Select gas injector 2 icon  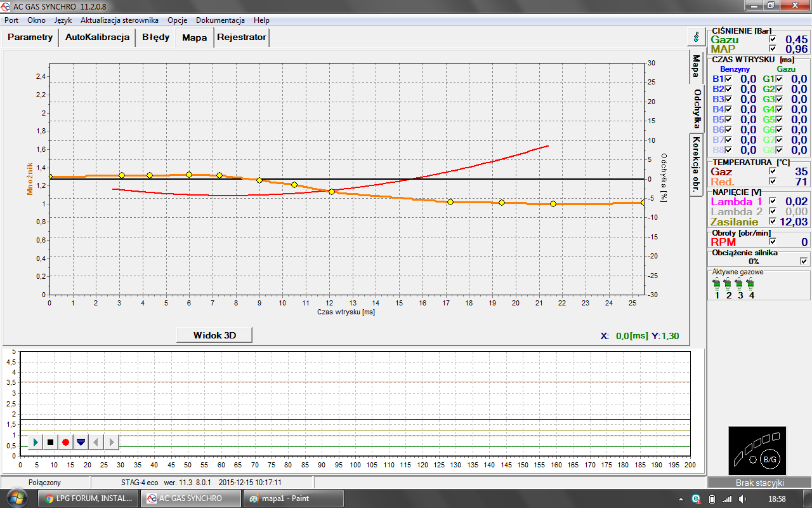(728, 284)
